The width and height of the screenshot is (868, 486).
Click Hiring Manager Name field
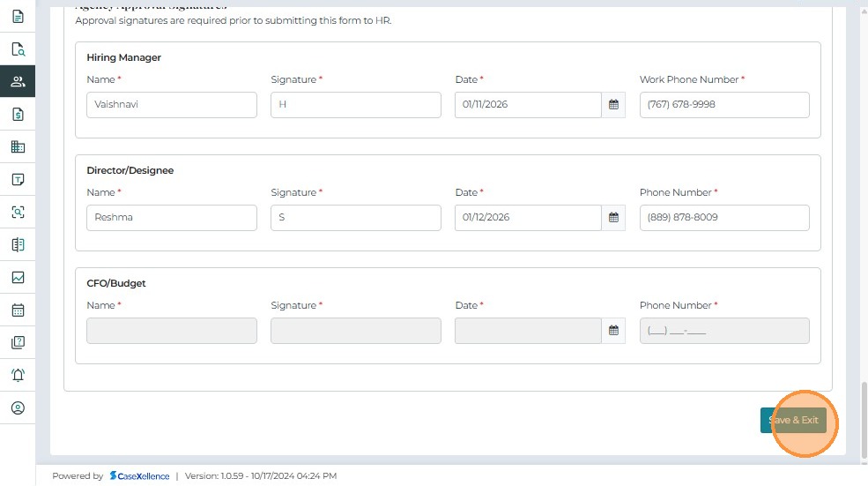(172, 105)
